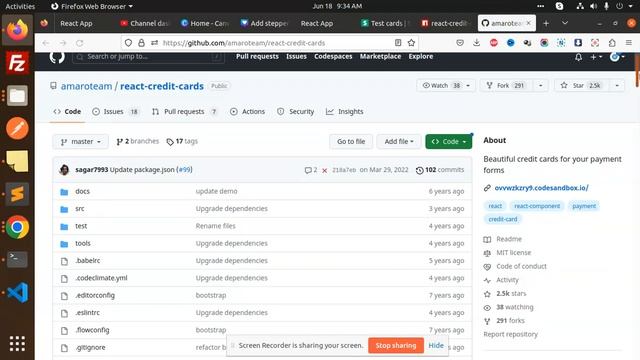Open 17 tags link
640x360 pixels.
[x=182, y=141]
